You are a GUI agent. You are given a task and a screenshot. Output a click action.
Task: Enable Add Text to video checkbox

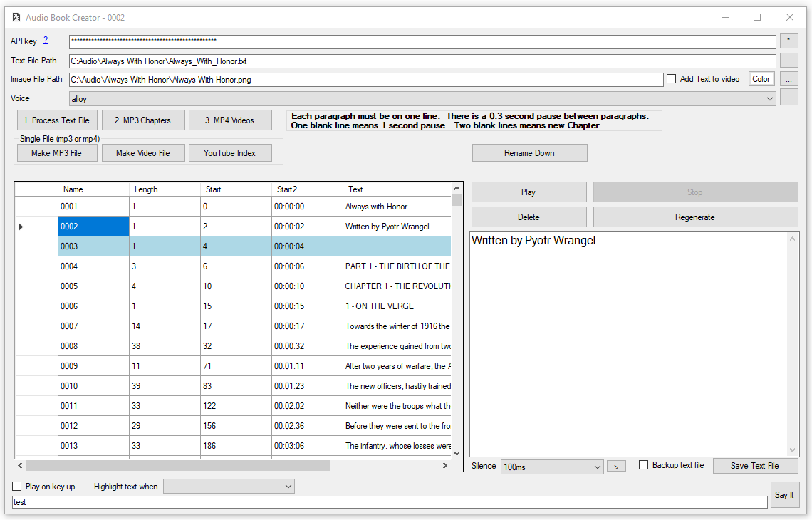tap(671, 79)
